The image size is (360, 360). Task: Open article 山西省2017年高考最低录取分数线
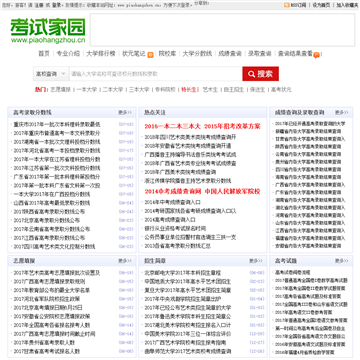pos(52,203)
